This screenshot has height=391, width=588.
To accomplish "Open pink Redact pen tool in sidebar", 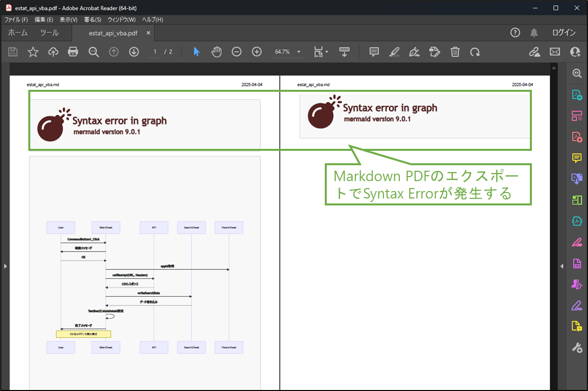I will click(577, 242).
